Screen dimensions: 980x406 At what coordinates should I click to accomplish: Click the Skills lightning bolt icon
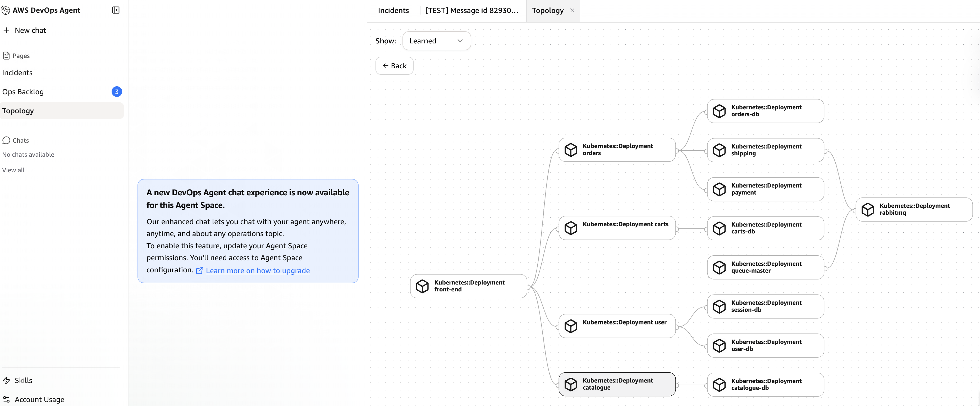pyautogui.click(x=7, y=380)
